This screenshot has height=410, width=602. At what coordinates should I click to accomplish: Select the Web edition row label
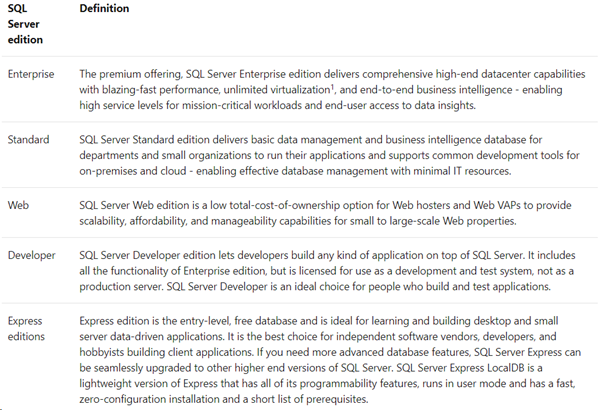[x=18, y=204]
